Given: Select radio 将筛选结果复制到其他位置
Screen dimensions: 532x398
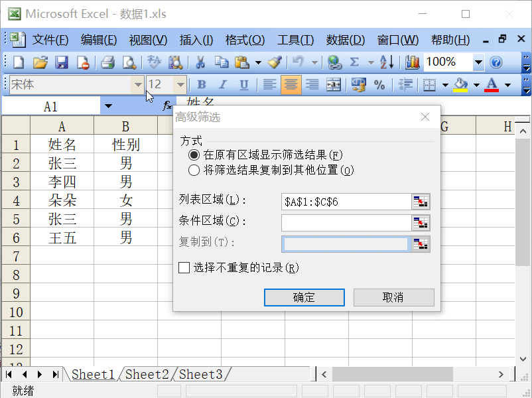Looking at the screenshot, I should [x=193, y=170].
